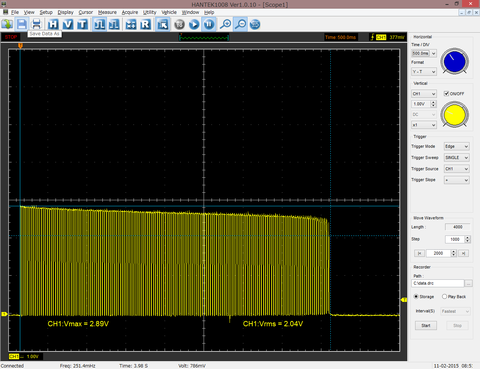Open the Trigger settings T icon
Viewport: 480px width, 369px height.
83,24
